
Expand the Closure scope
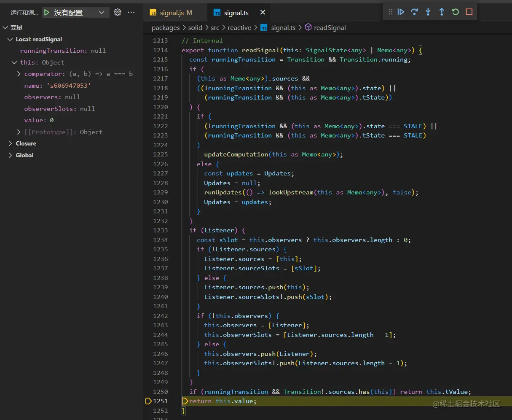pyautogui.click(x=11, y=144)
